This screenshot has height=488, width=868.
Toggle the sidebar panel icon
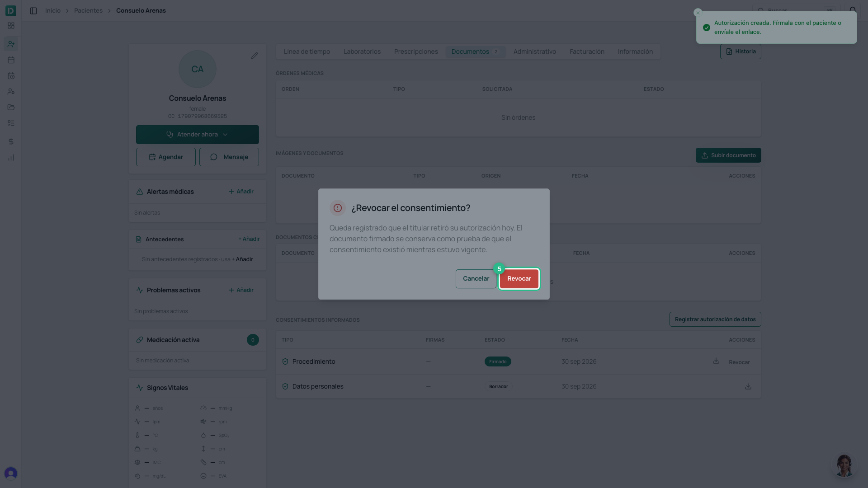(x=33, y=10)
